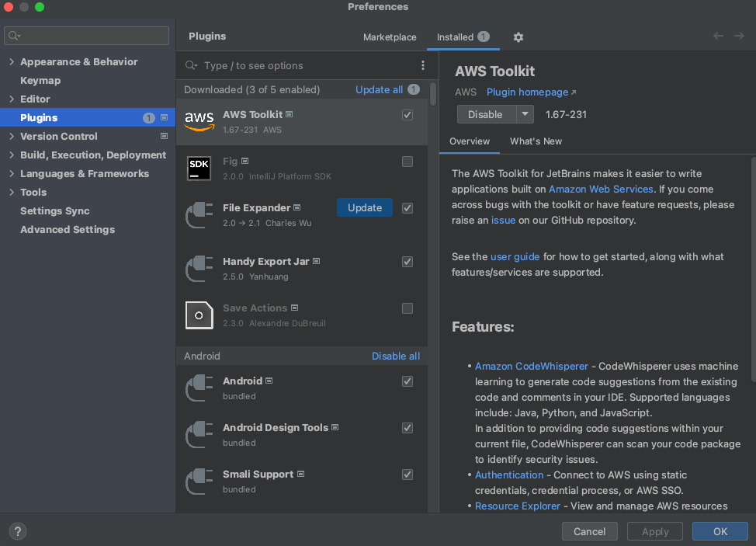Image resolution: width=756 pixels, height=546 pixels.
Task: Click the File Expander plug icon
Action: (199, 215)
